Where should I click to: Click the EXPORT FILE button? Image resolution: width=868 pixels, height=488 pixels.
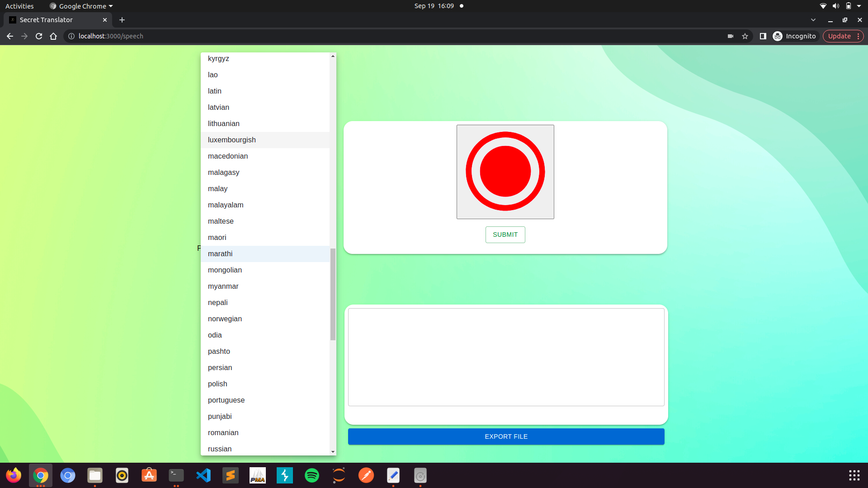point(506,436)
